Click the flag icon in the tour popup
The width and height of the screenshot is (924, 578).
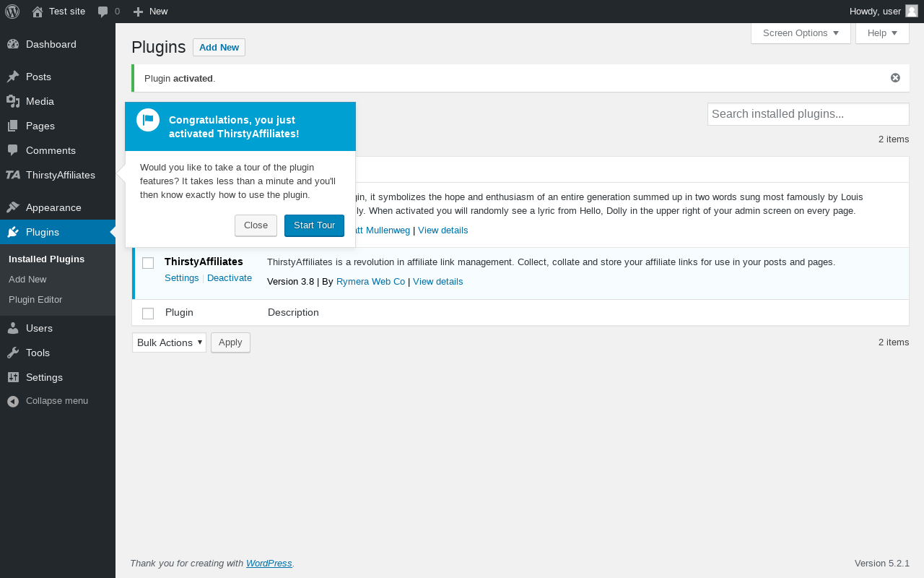(x=148, y=120)
